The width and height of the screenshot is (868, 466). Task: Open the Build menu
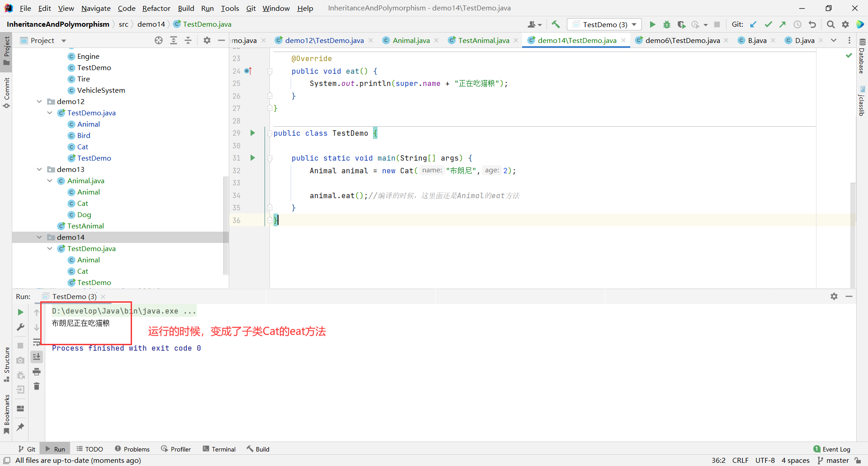(x=186, y=8)
